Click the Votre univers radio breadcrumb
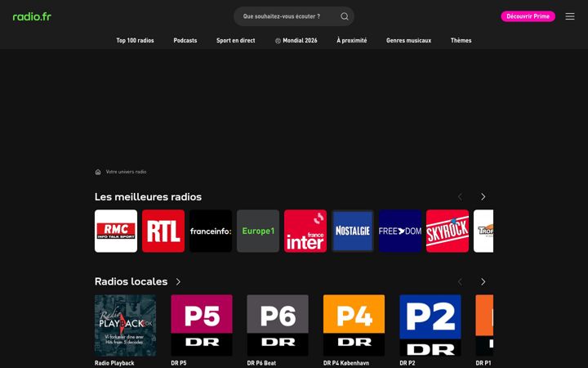The image size is (588, 368). pos(126,172)
